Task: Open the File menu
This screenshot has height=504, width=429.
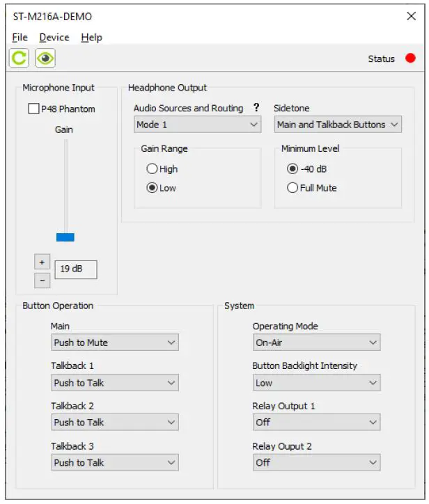Action: pyautogui.click(x=20, y=37)
